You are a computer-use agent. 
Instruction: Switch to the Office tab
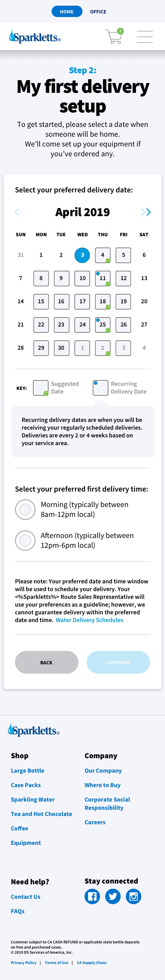pyautogui.click(x=98, y=12)
